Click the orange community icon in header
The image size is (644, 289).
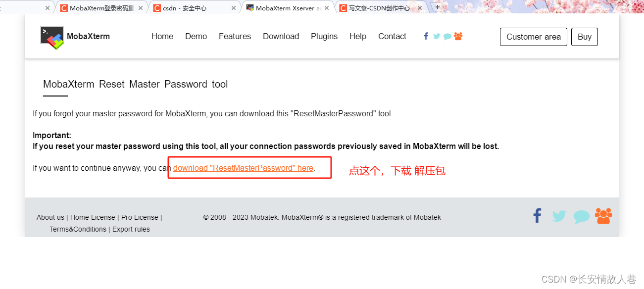pos(458,36)
